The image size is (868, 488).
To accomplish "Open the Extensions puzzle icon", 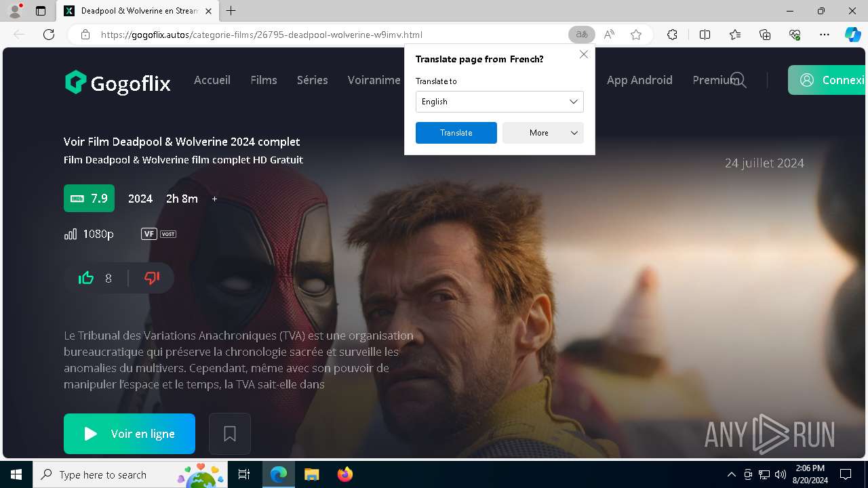I will [672, 35].
